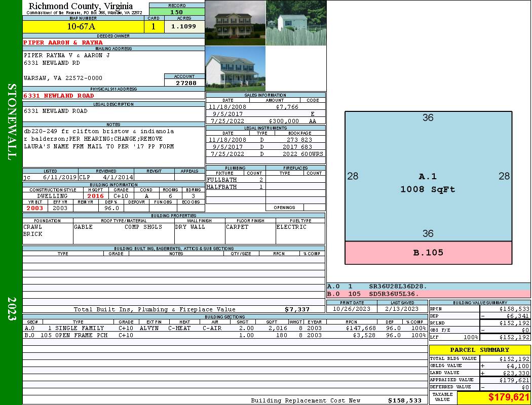Click the acres value 1.1099

click(184, 26)
